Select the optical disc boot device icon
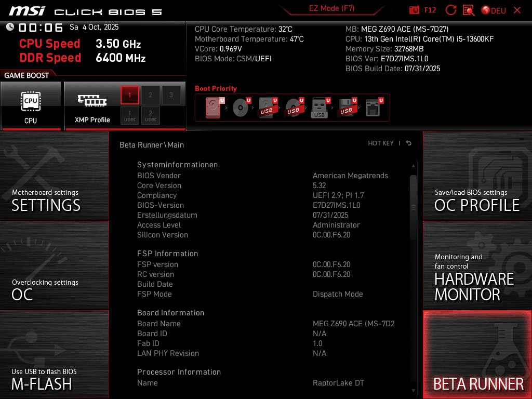This screenshot has height=399, width=532. [x=241, y=108]
